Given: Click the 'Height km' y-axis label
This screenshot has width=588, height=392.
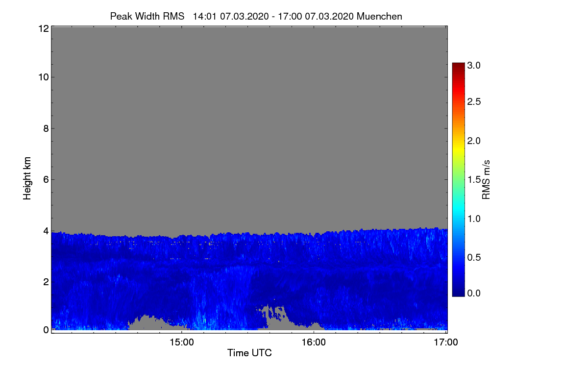Looking at the screenshot, I should pos(27,178).
